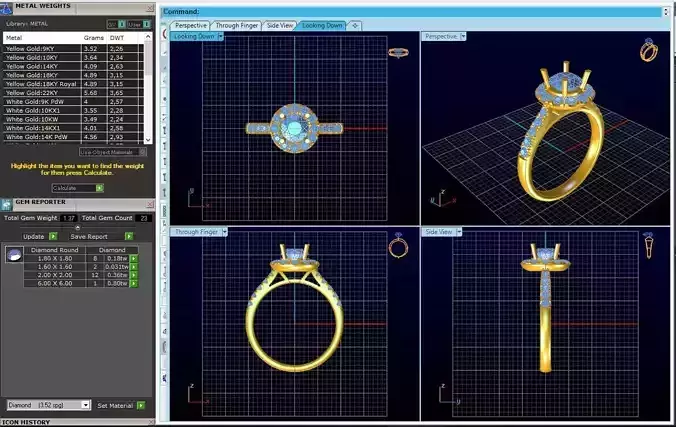Click metal list scrollbar down arrow

coord(148,140)
